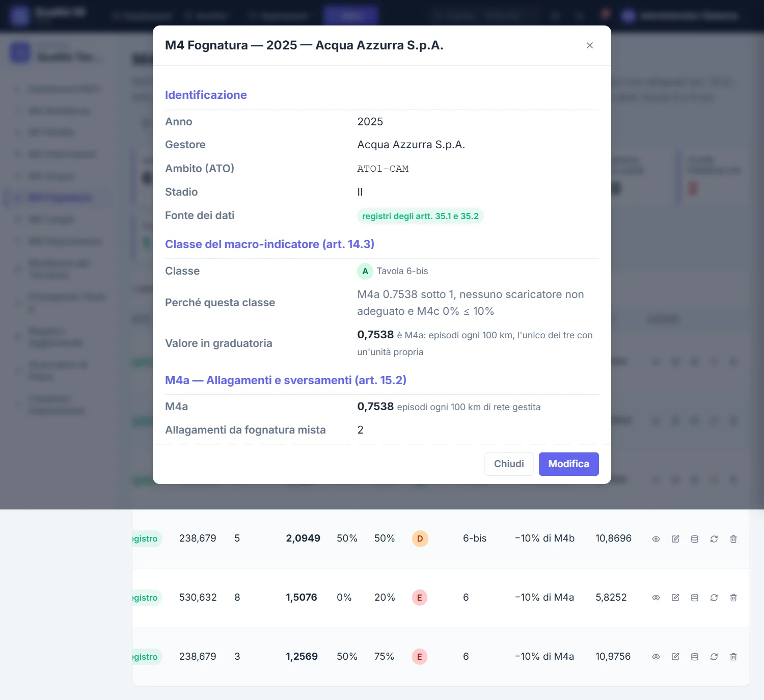Edit the row with M4a 1,5076
Viewport: 764px width, 700px height.
[x=675, y=598]
